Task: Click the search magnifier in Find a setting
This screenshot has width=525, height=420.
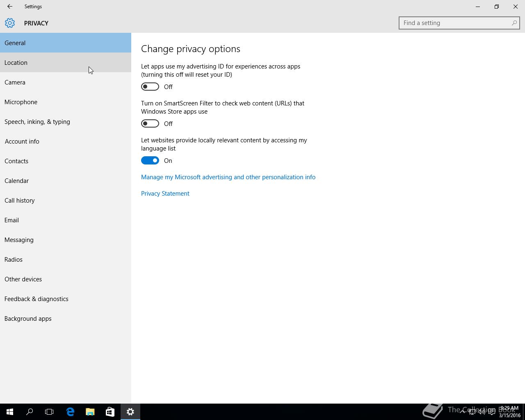Action: [514, 23]
